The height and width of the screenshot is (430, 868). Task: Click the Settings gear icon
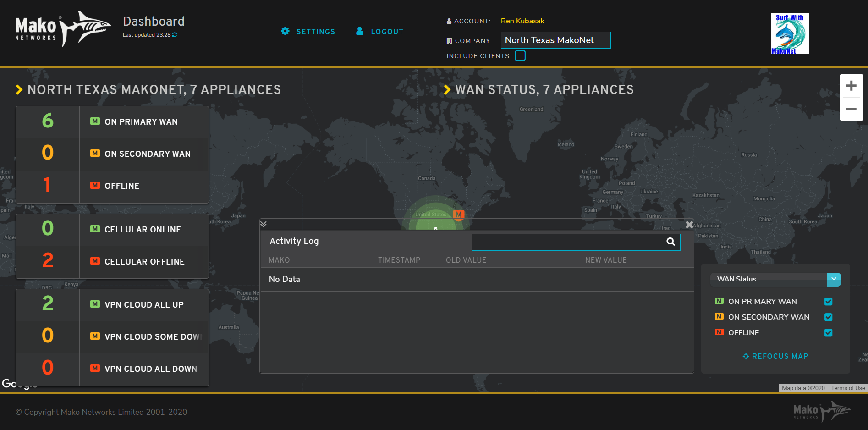pos(285,31)
